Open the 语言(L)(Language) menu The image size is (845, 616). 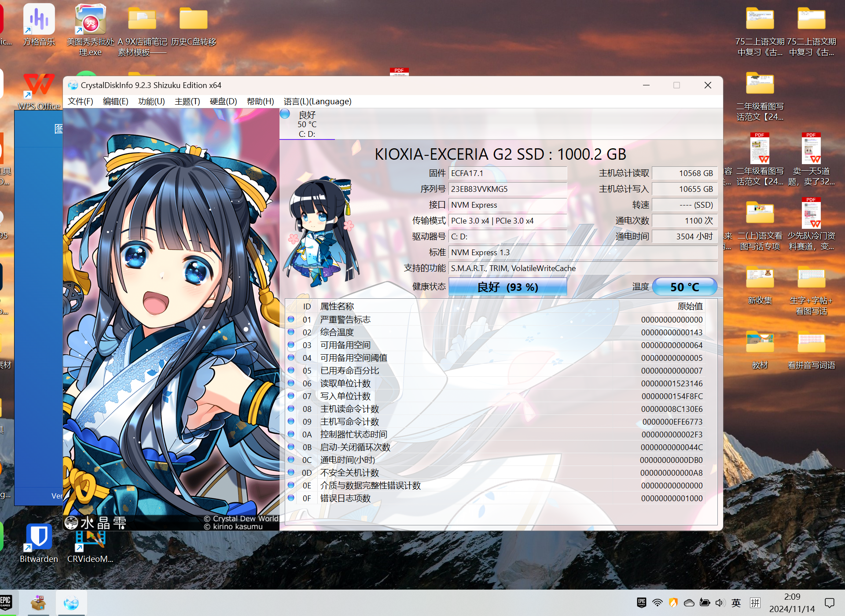[317, 102]
